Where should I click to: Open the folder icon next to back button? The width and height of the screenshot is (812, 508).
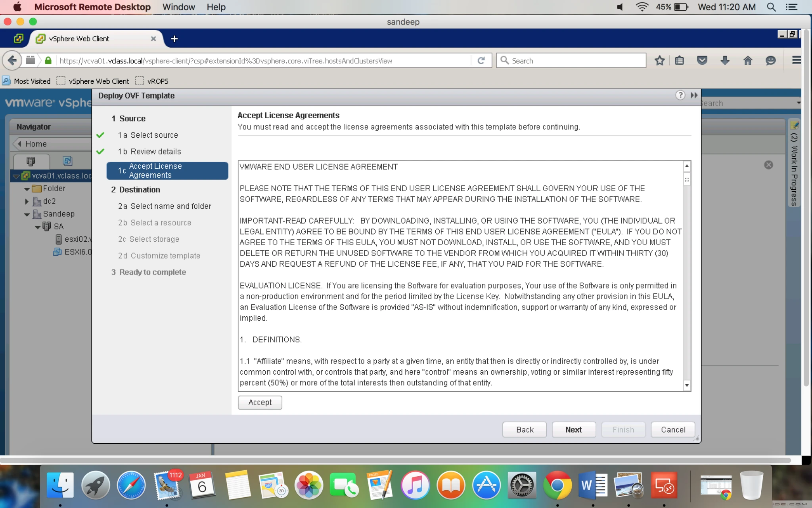pos(31,60)
